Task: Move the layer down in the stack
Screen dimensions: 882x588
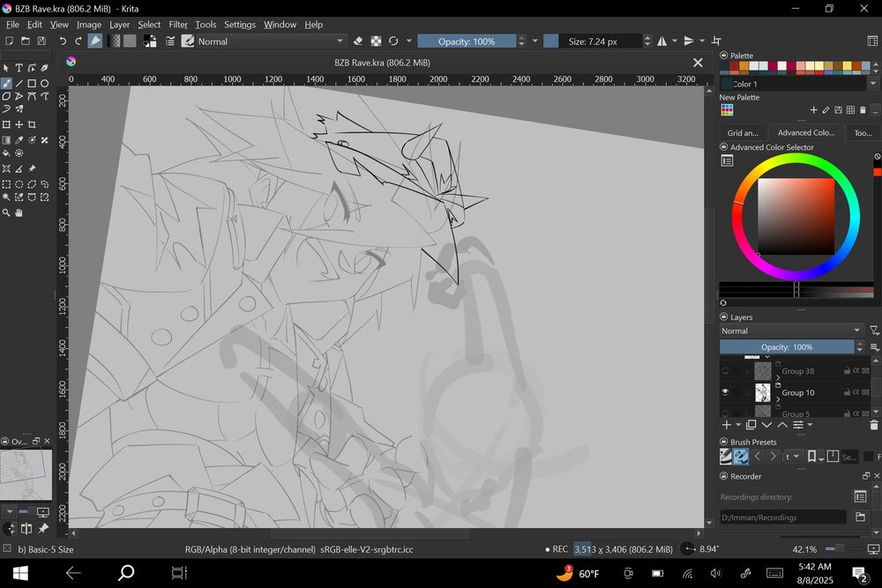Action: (766, 425)
